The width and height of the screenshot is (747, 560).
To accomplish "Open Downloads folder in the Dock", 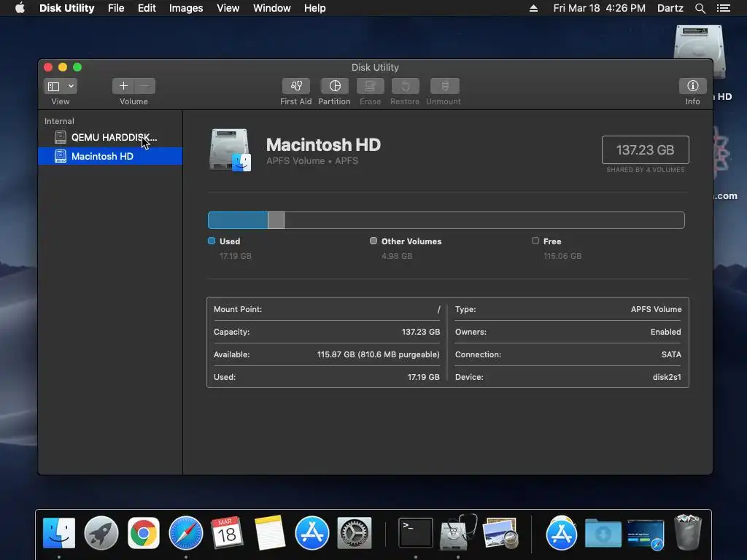I will click(603, 534).
